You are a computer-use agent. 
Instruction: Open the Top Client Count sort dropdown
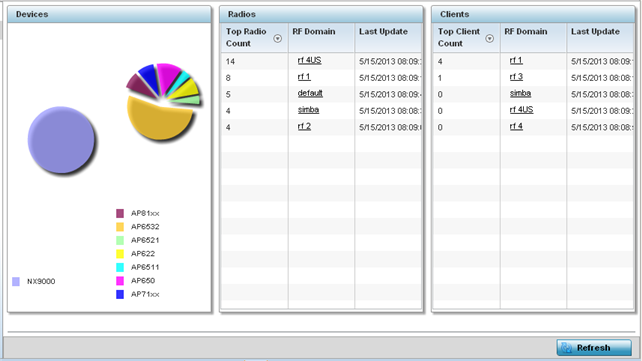pos(489,38)
